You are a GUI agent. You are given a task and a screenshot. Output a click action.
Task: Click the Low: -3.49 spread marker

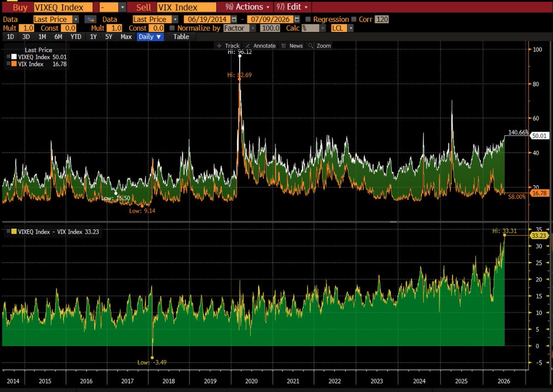pyautogui.click(x=151, y=363)
